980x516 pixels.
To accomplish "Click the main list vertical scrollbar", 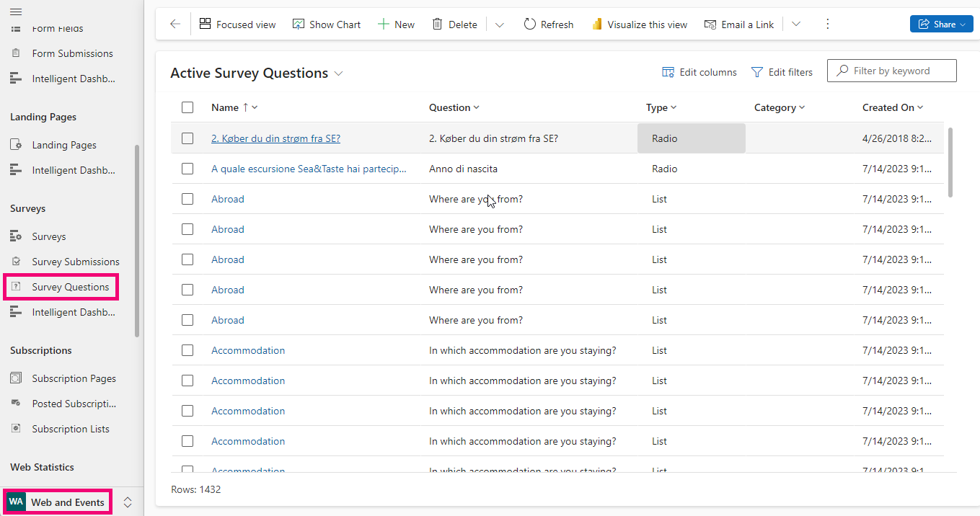I will (x=950, y=162).
